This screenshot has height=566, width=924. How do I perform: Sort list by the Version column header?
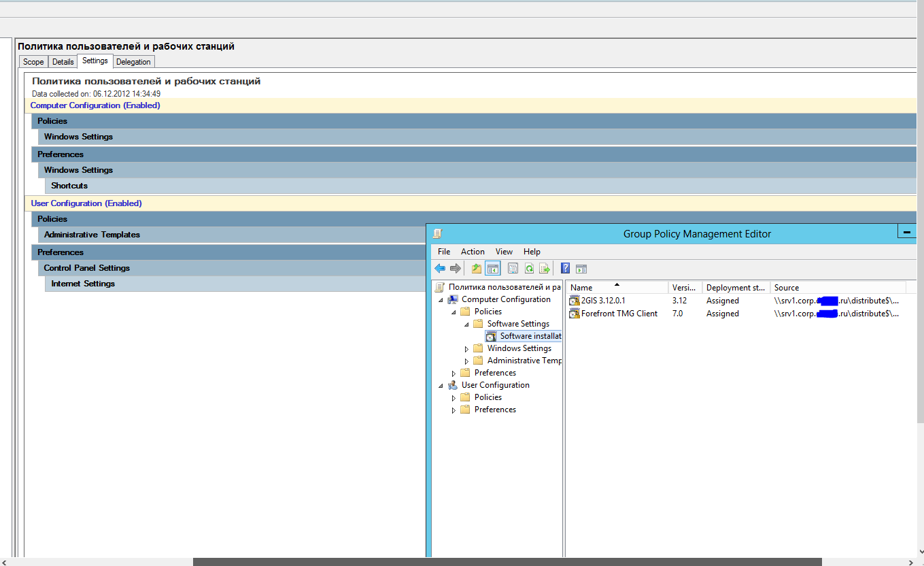point(684,287)
